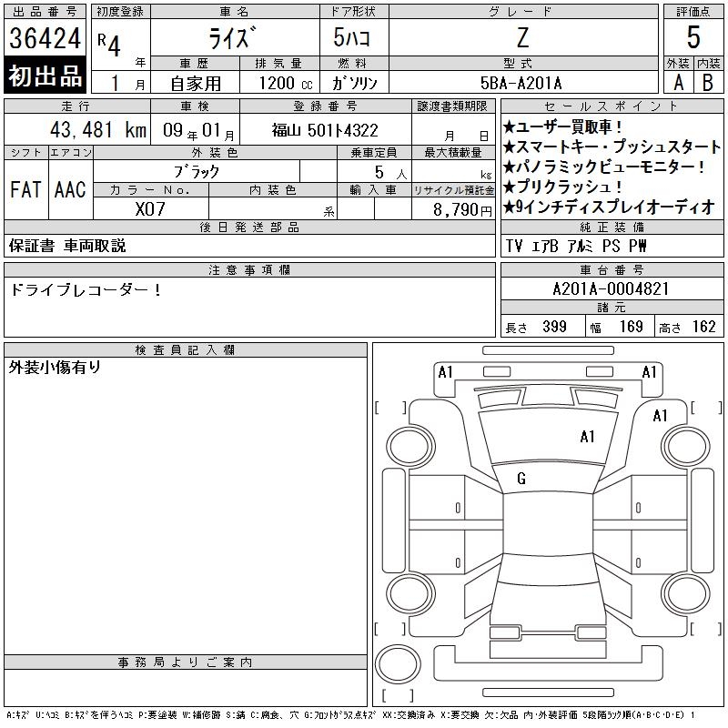Screen dimensions: 728x728
Task: Click the seating capacity 5 人
Action: 390,173
